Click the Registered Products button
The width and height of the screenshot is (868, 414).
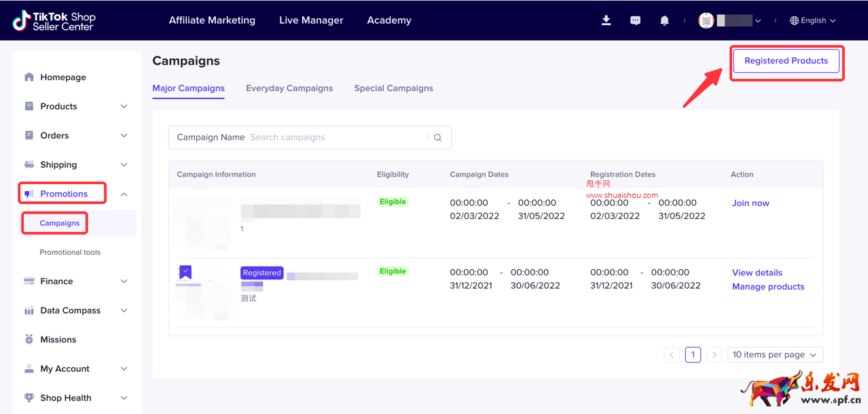coord(786,61)
